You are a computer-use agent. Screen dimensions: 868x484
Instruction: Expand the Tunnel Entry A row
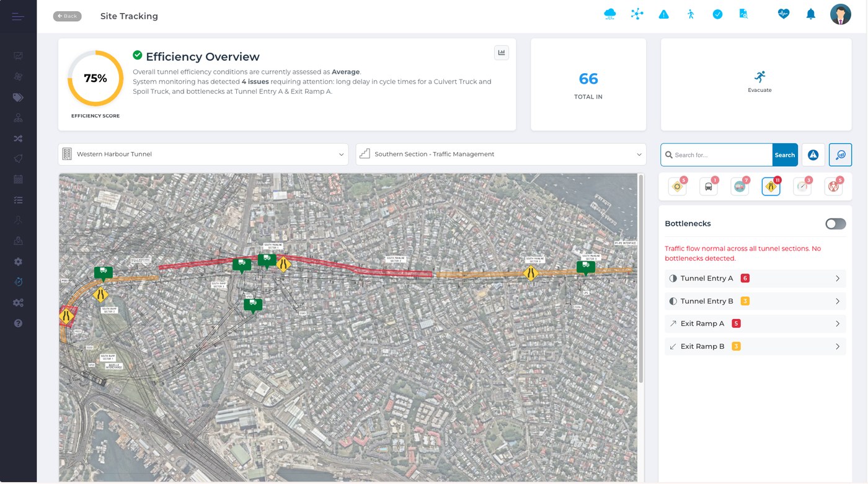coord(755,278)
